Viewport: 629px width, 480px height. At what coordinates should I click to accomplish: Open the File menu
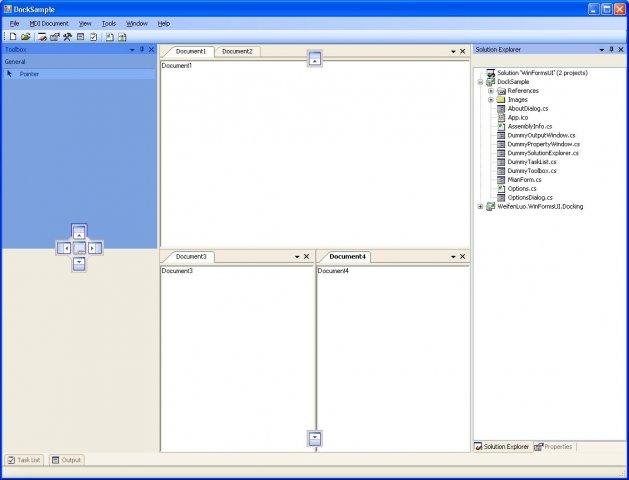click(x=14, y=24)
